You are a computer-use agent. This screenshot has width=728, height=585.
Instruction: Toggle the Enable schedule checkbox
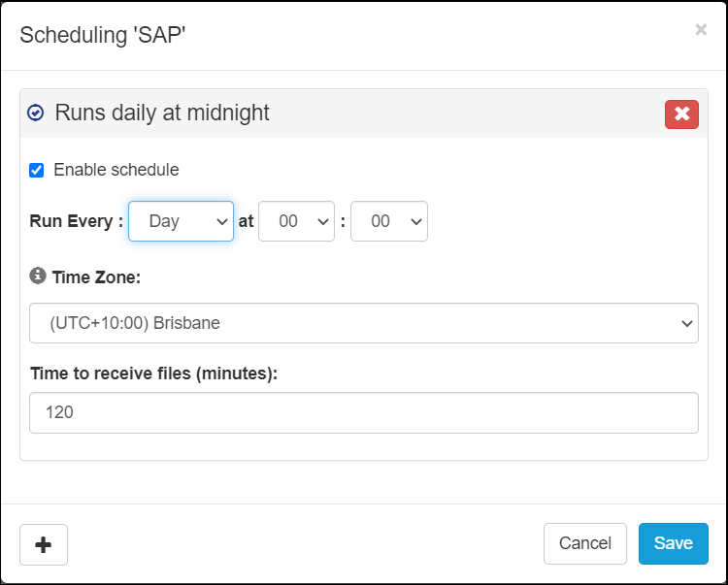(37, 171)
